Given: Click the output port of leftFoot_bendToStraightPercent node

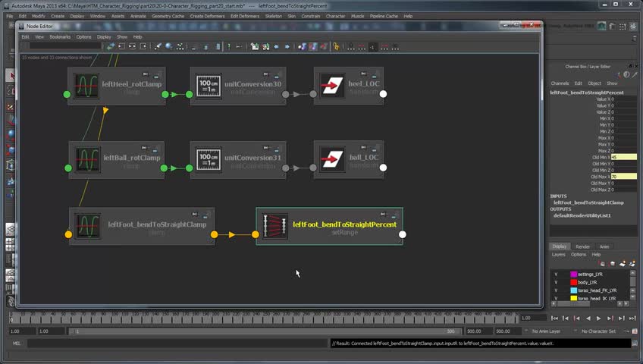Looking at the screenshot, I should click(403, 234).
